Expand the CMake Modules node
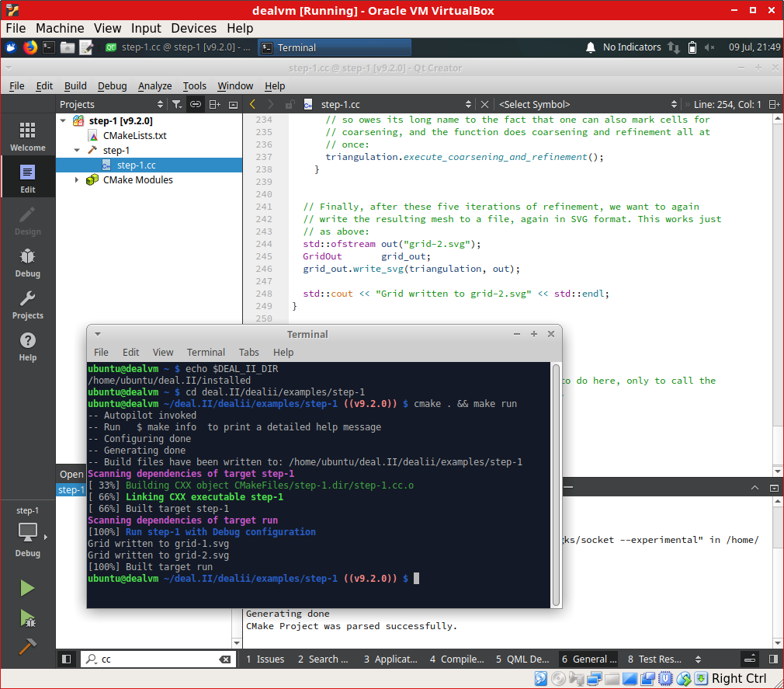 click(77, 179)
